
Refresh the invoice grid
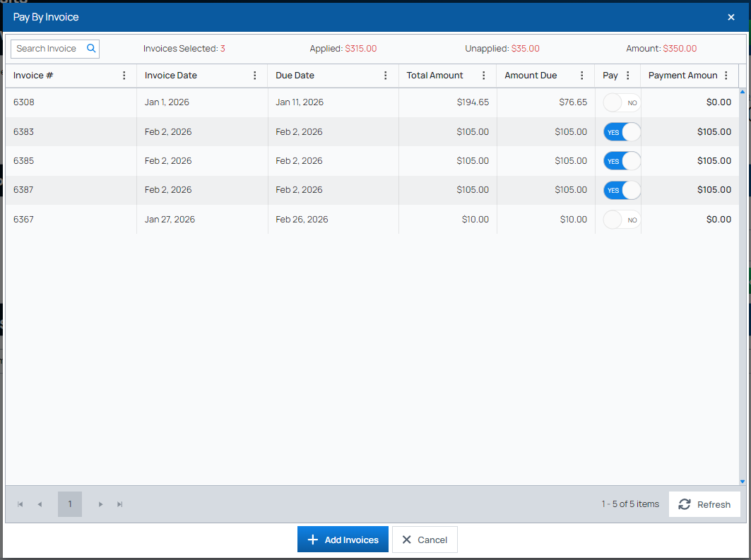(704, 504)
